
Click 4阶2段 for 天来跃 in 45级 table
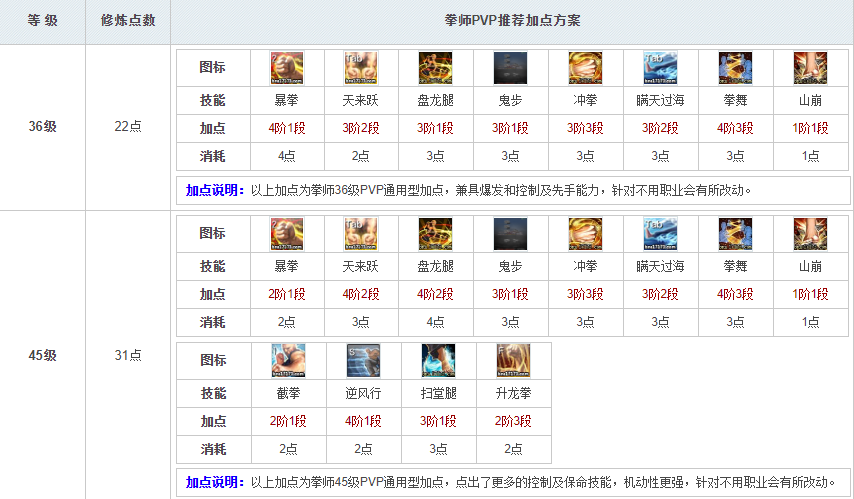coord(361,295)
